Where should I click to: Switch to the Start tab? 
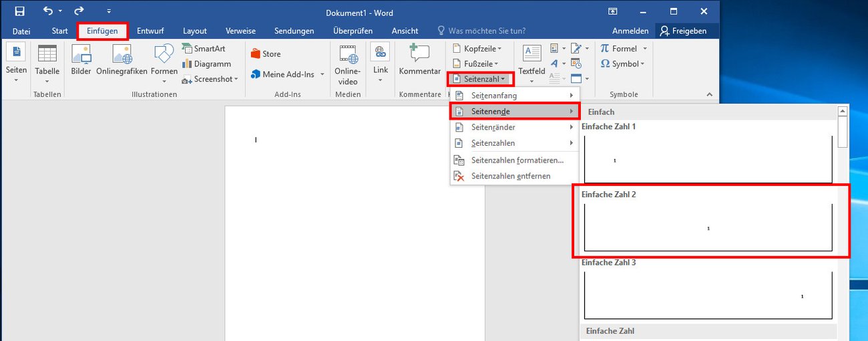[x=59, y=31]
